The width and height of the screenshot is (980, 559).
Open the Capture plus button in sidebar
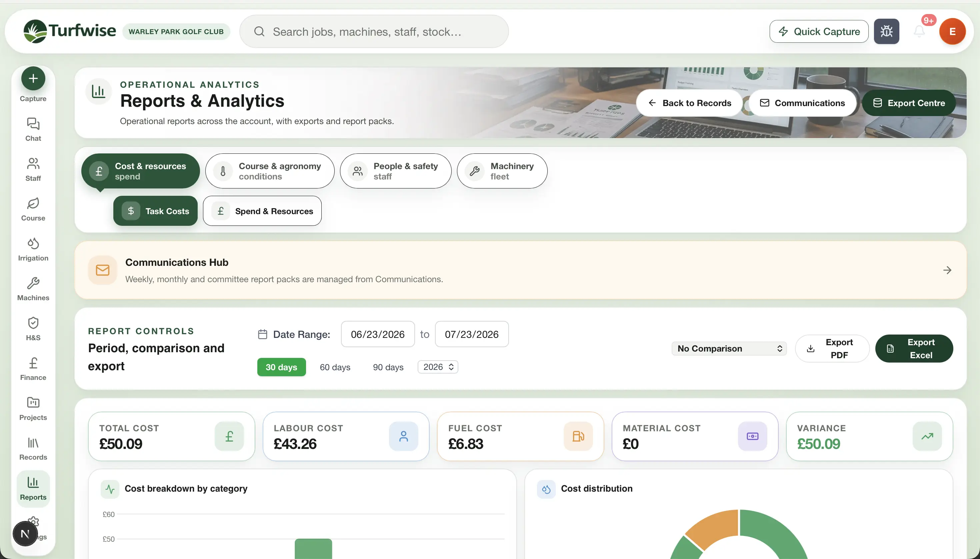[x=33, y=78]
